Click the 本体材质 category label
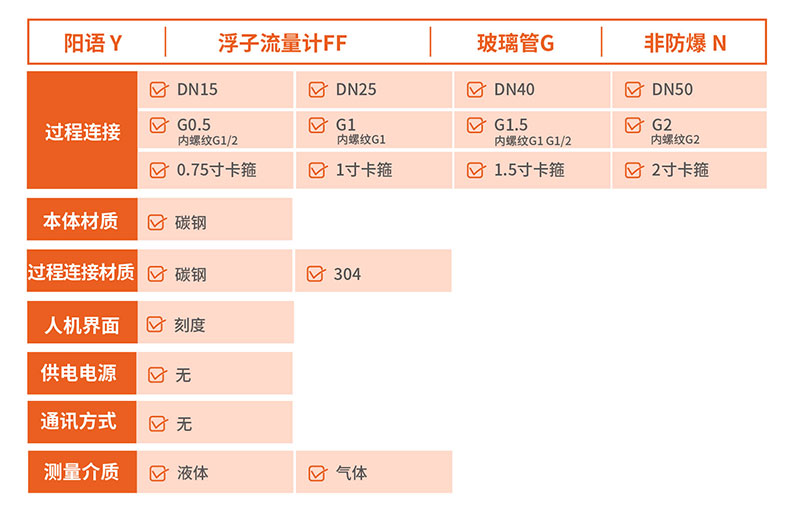This screenshot has height=519, width=790. [82, 220]
